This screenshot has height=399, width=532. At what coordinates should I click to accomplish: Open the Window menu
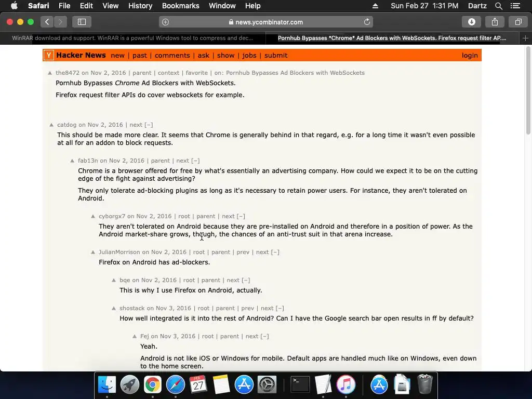click(x=222, y=6)
